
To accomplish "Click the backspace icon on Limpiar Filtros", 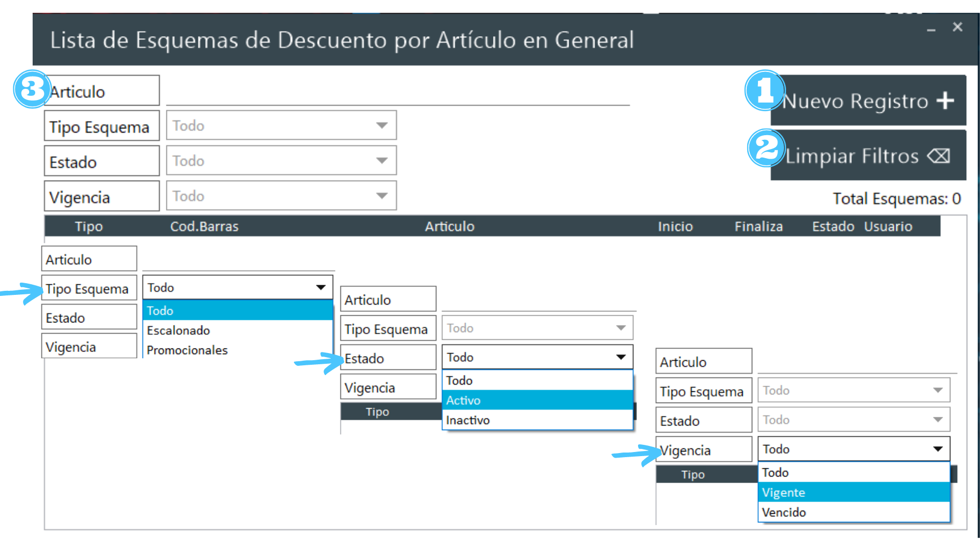I will tap(938, 156).
